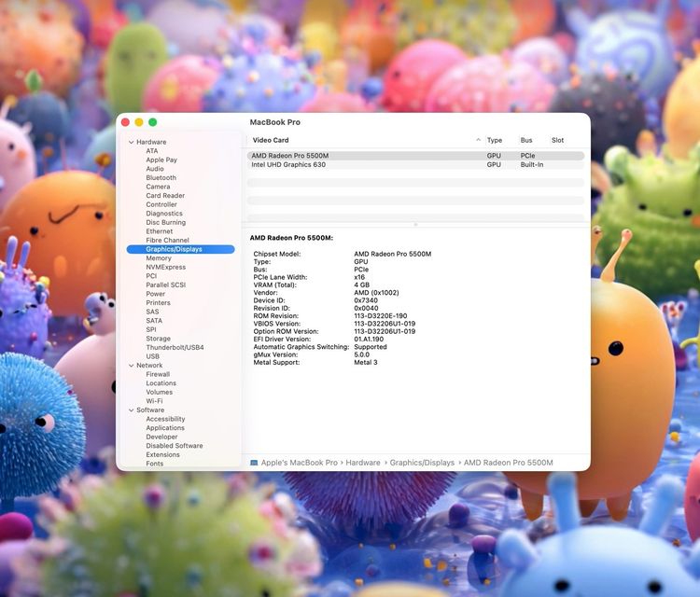
Task: Select Card Reader in the sidebar
Action: [165, 196]
